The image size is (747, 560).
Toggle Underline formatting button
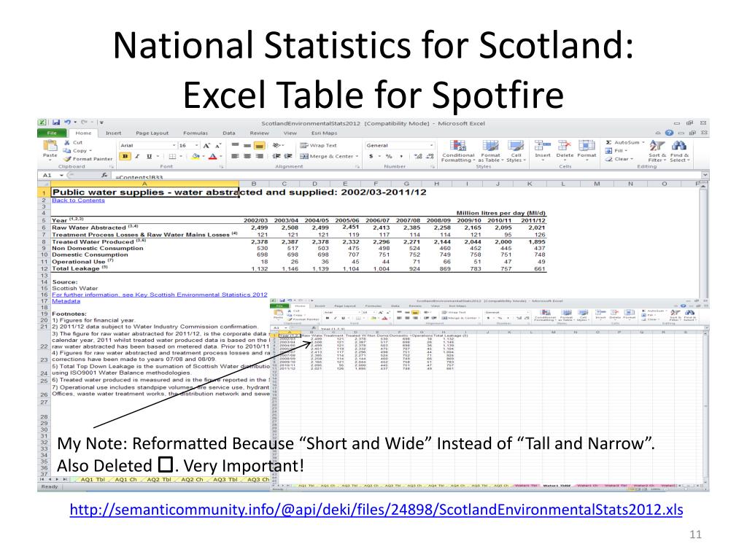click(x=149, y=156)
